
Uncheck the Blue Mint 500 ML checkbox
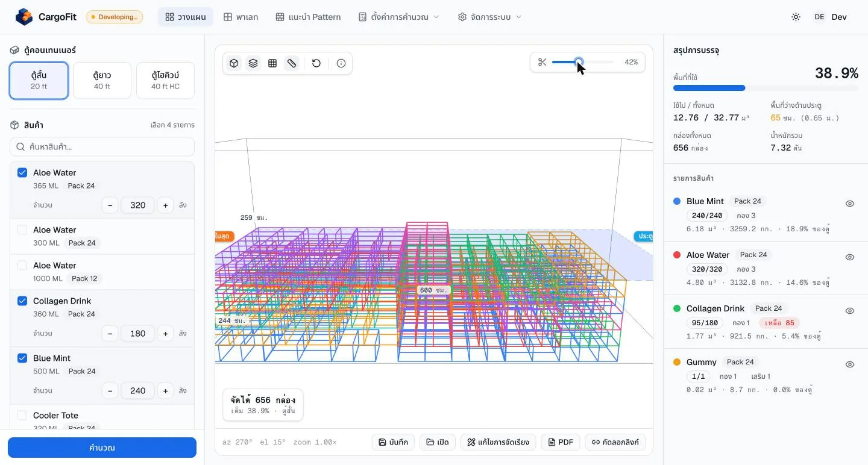coord(22,358)
